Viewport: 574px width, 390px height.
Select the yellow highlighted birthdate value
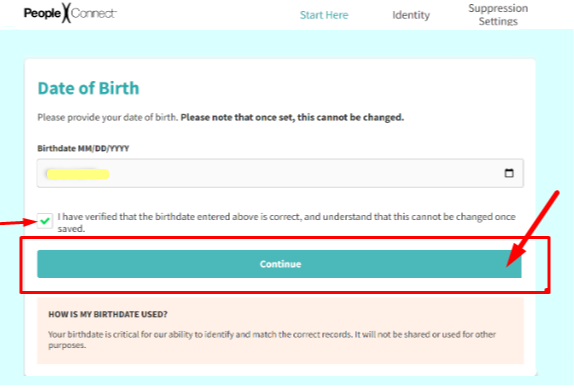point(78,174)
